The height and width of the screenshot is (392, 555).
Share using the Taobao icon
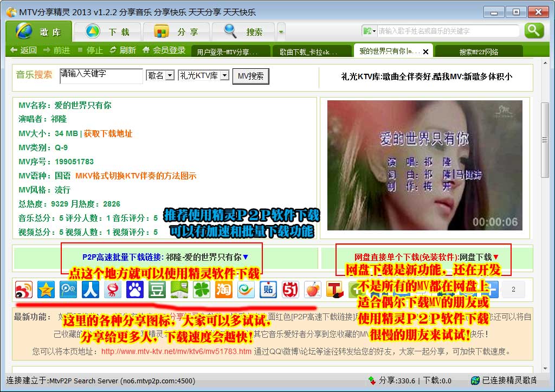coord(223,290)
